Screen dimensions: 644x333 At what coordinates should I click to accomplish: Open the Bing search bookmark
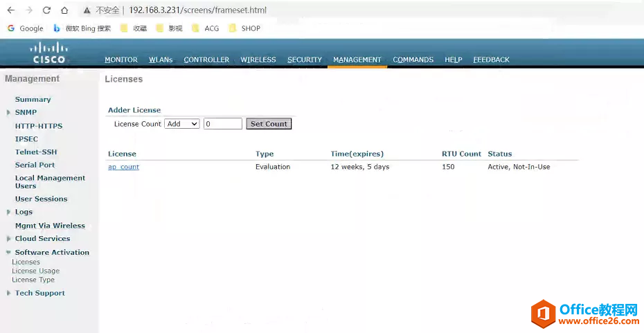82,28
